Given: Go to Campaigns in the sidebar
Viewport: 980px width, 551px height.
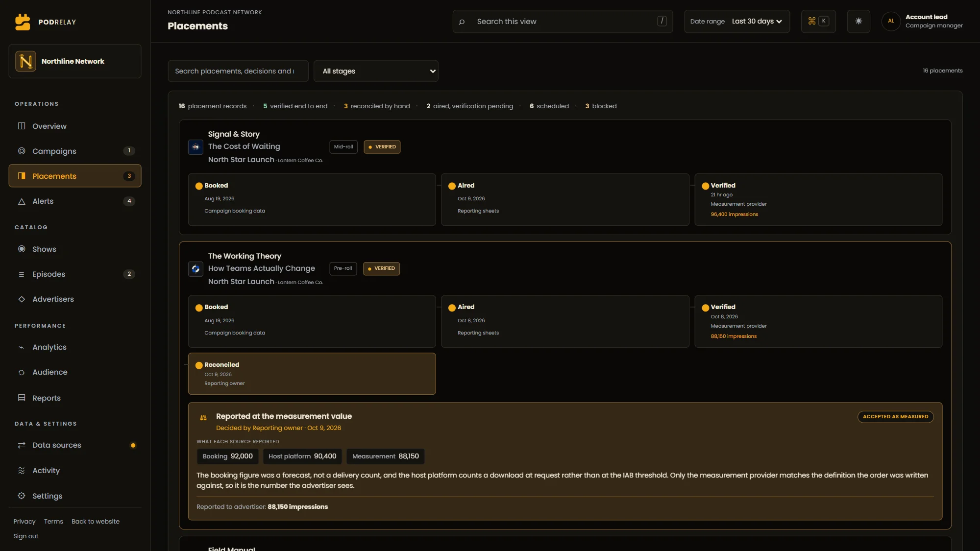Looking at the screenshot, I should pos(75,151).
